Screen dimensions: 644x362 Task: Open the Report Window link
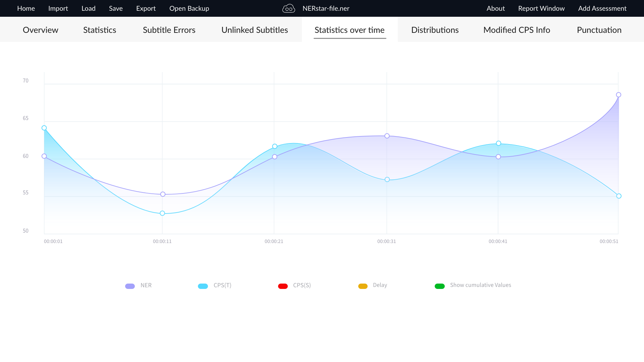pos(541,8)
